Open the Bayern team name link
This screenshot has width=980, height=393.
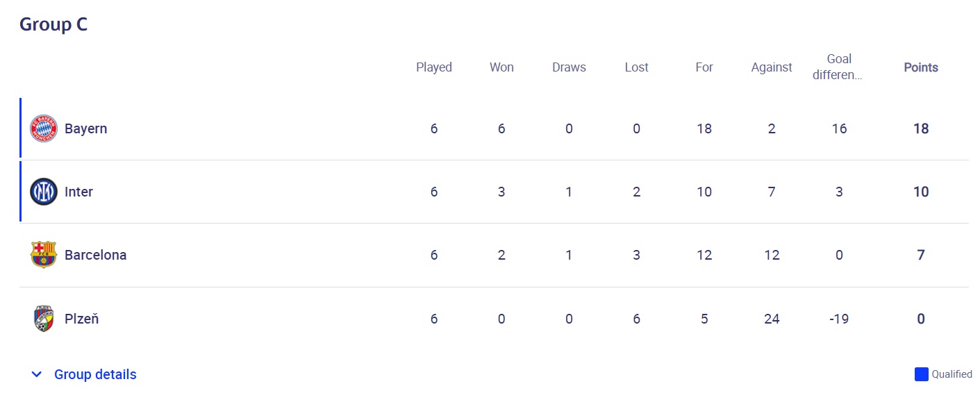(85, 128)
